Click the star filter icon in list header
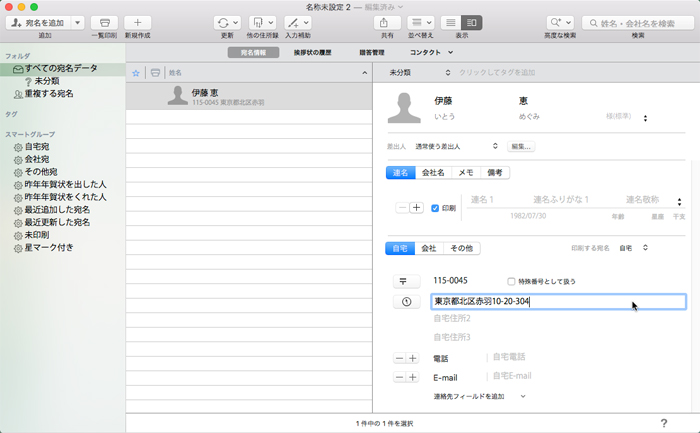 [137, 73]
